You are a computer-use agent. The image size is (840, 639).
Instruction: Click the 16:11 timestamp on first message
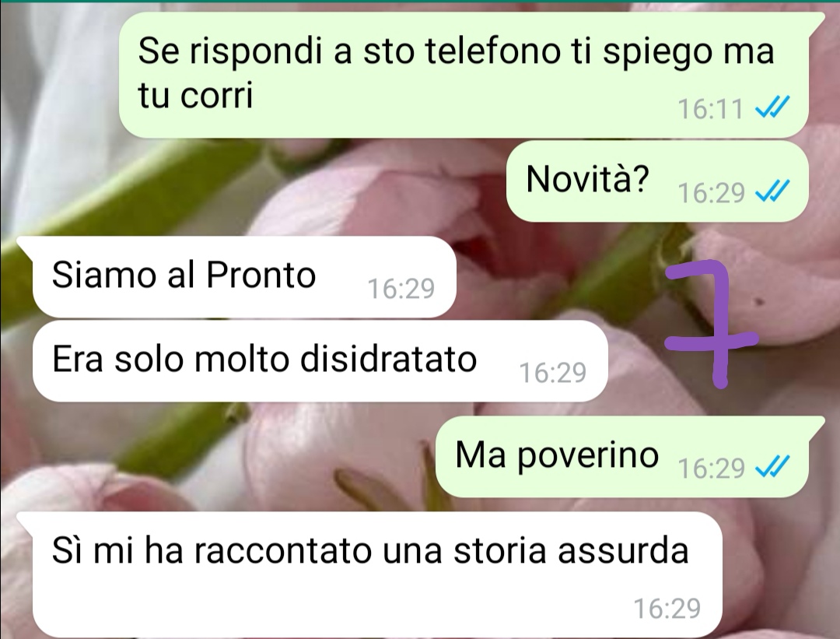point(711,109)
